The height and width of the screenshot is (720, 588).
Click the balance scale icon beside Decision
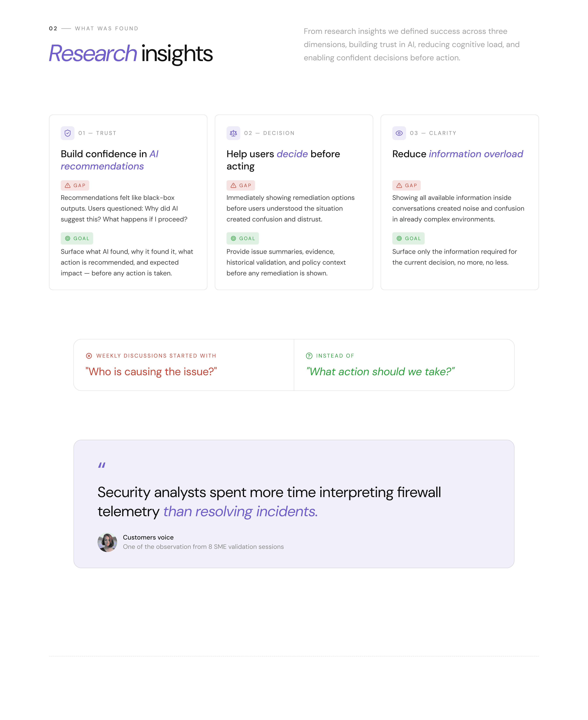pyautogui.click(x=233, y=133)
